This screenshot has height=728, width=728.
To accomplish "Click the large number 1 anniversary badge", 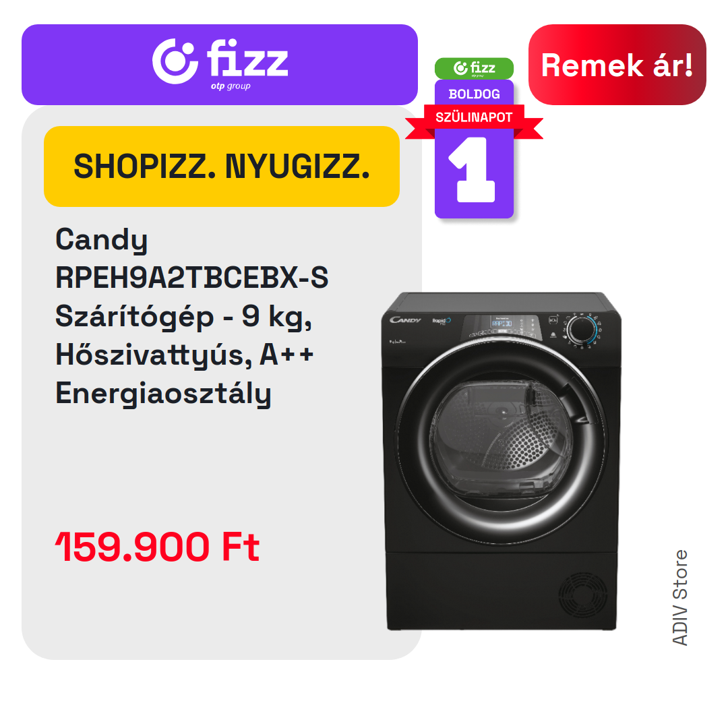I will pyautogui.click(x=474, y=169).
